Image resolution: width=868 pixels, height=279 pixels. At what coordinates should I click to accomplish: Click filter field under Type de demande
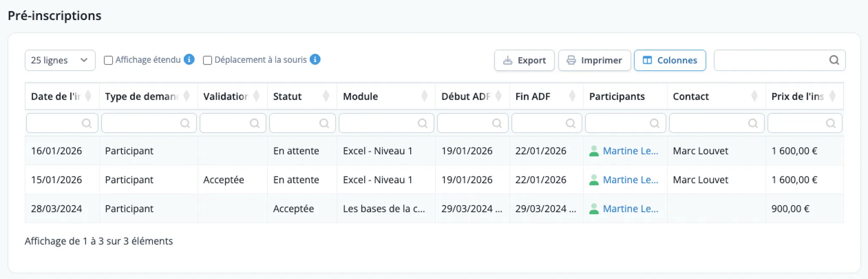click(x=149, y=123)
